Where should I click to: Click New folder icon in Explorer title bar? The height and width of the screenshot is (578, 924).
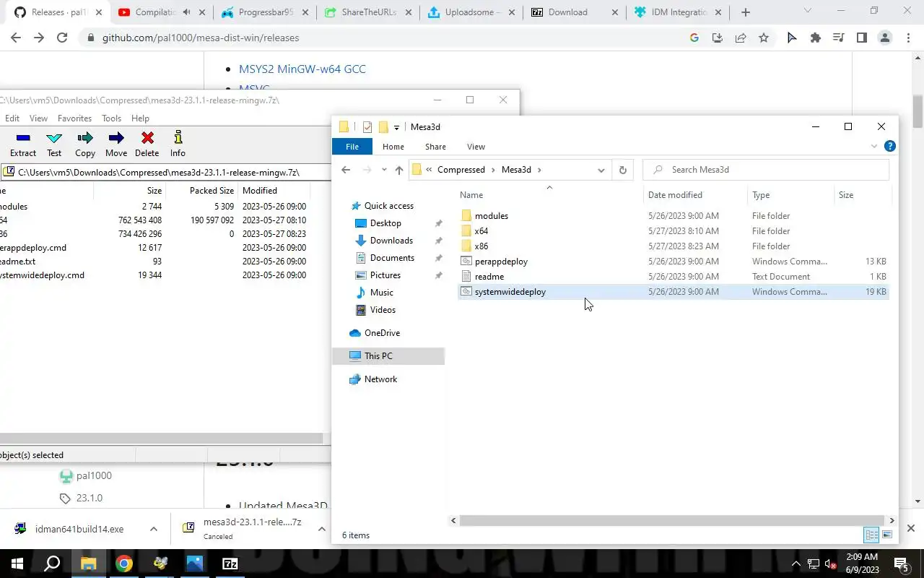[383, 127]
